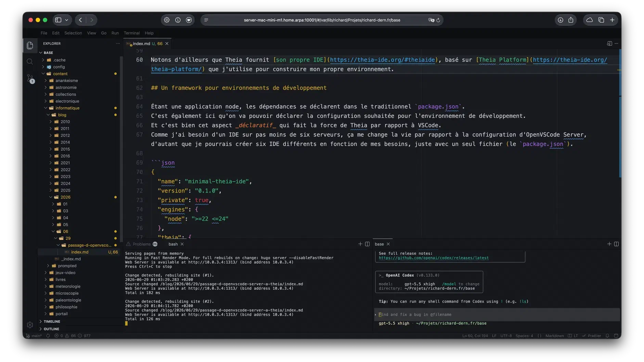Change Markdown language mode in status bar
Viewport: 644px width, 362px height.
[x=554, y=336]
